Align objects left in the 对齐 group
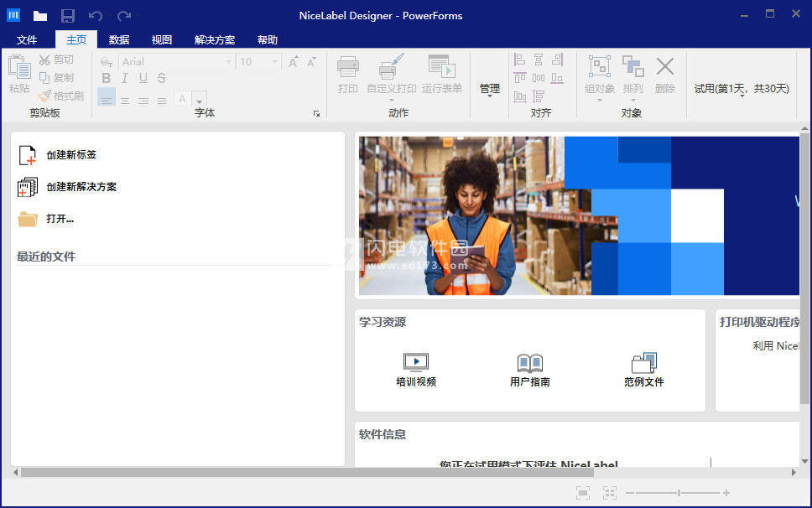 pos(520,60)
